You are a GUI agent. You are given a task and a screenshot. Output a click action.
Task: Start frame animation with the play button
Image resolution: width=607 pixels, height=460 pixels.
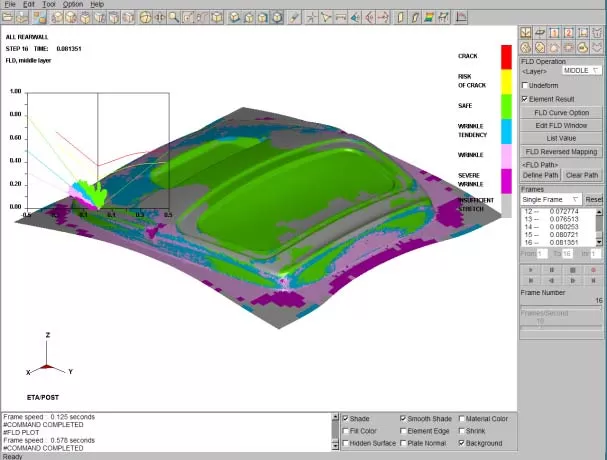point(531,269)
